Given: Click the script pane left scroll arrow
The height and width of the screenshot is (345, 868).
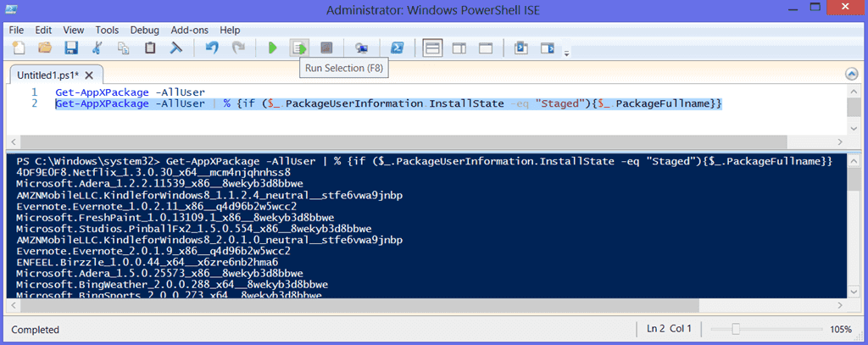Looking at the screenshot, I should pos(12,142).
